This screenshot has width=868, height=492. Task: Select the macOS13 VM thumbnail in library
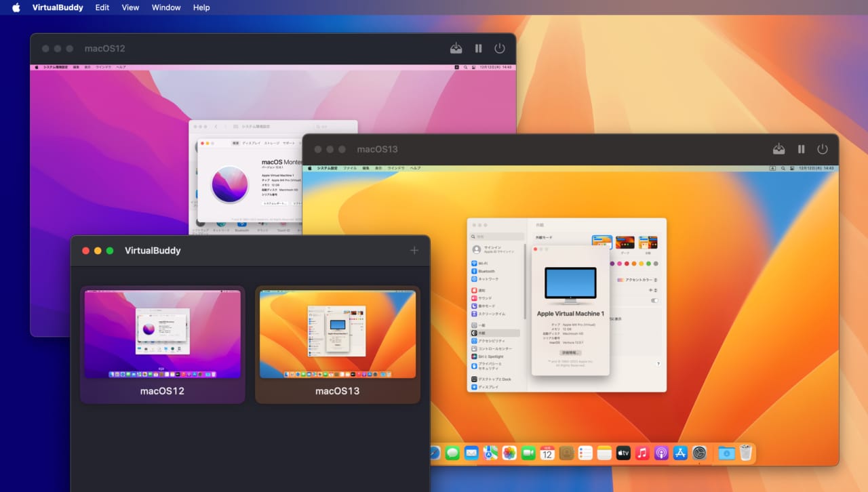338,334
